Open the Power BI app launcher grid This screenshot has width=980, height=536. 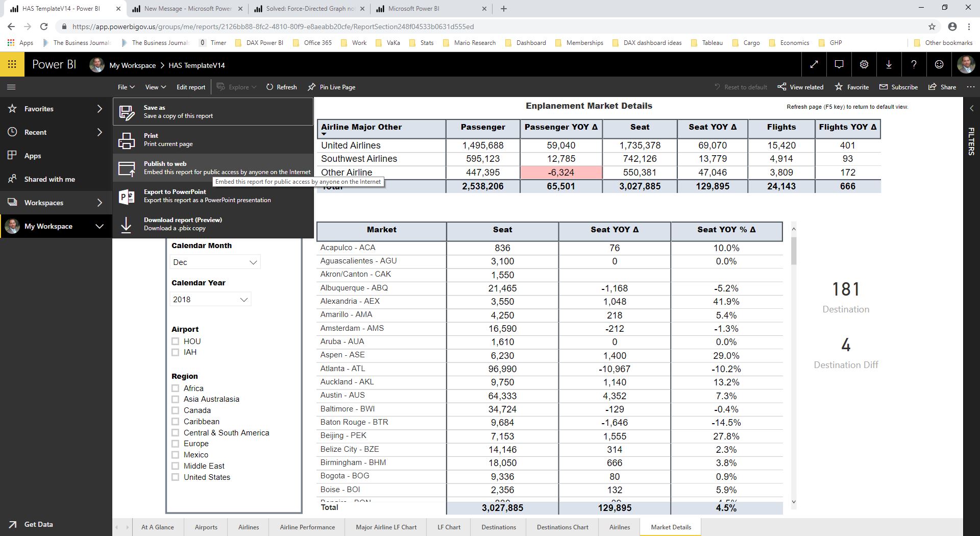12,64
